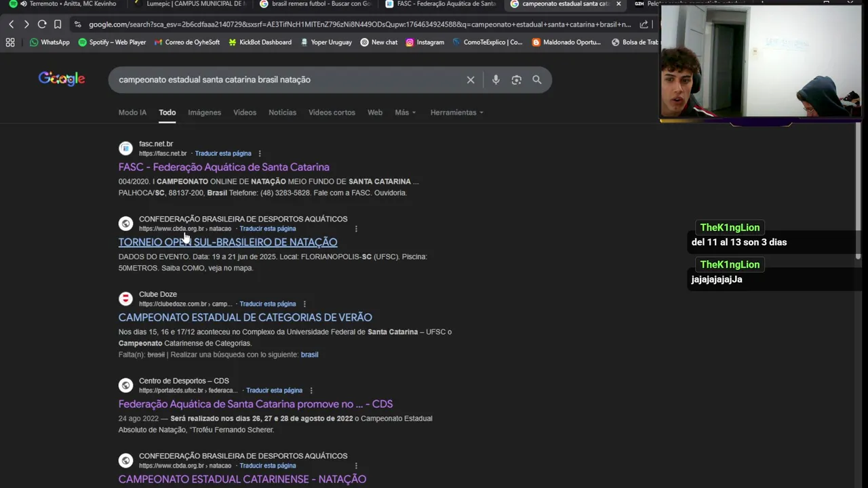Open the ComoTeExplico bookmark
This screenshot has width=868, height=488.
[x=488, y=42]
